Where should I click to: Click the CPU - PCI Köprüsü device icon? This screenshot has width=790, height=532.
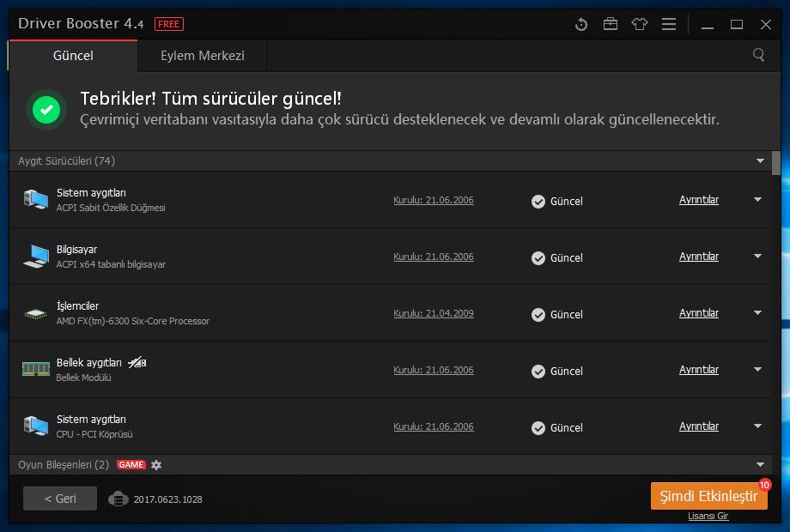(x=36, y=426)
